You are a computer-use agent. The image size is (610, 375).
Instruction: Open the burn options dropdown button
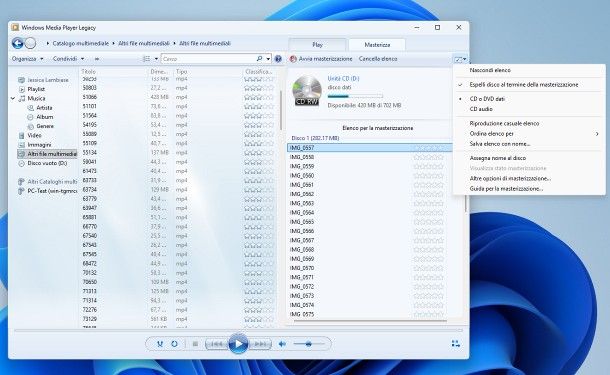460,59
